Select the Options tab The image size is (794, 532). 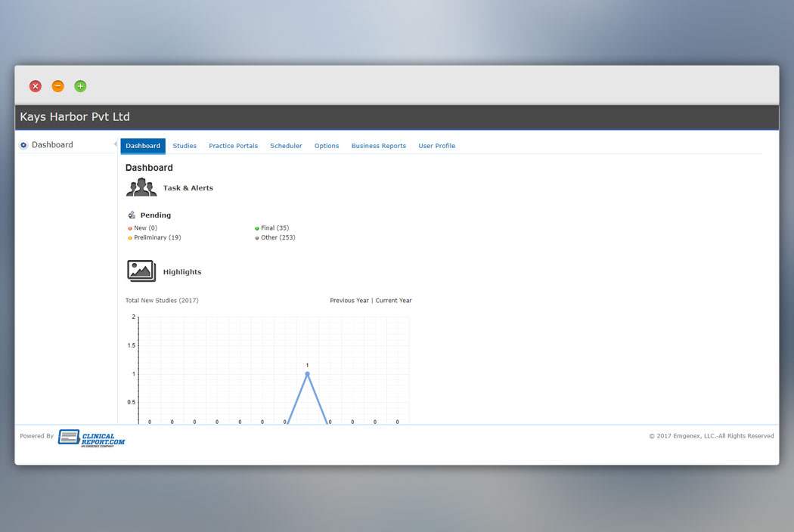327,146
